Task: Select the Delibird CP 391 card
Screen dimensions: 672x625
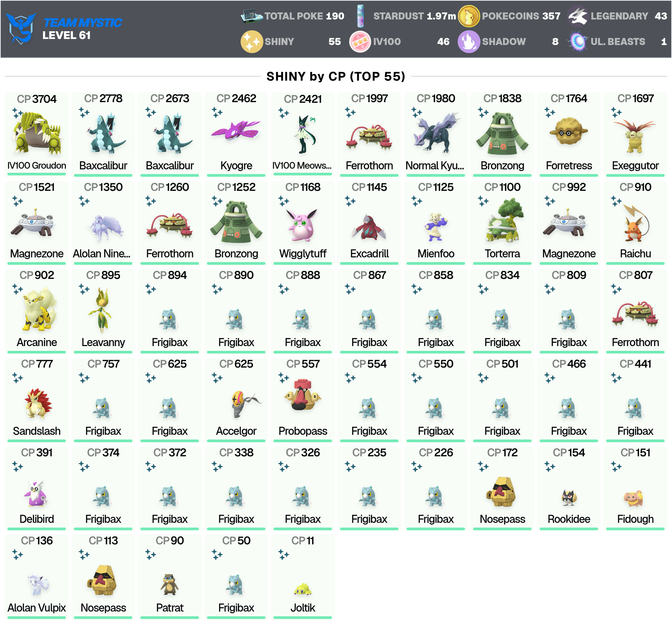Action: click(x=37, y=488)
